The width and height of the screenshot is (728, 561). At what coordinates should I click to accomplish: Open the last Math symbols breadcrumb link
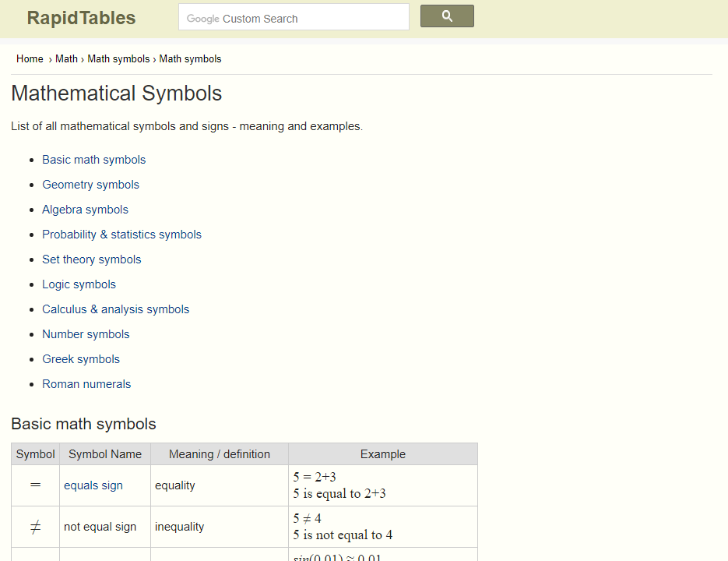pos(190,59)
